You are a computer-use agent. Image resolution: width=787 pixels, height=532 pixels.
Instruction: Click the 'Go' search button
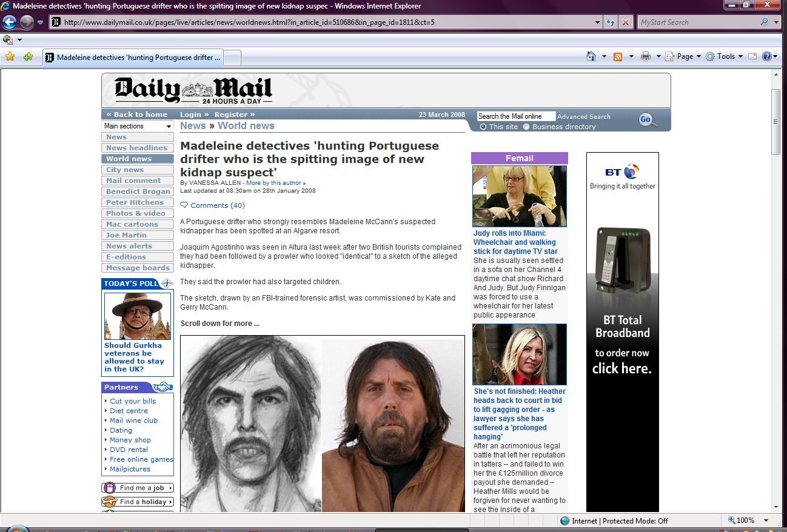[645, 119]
